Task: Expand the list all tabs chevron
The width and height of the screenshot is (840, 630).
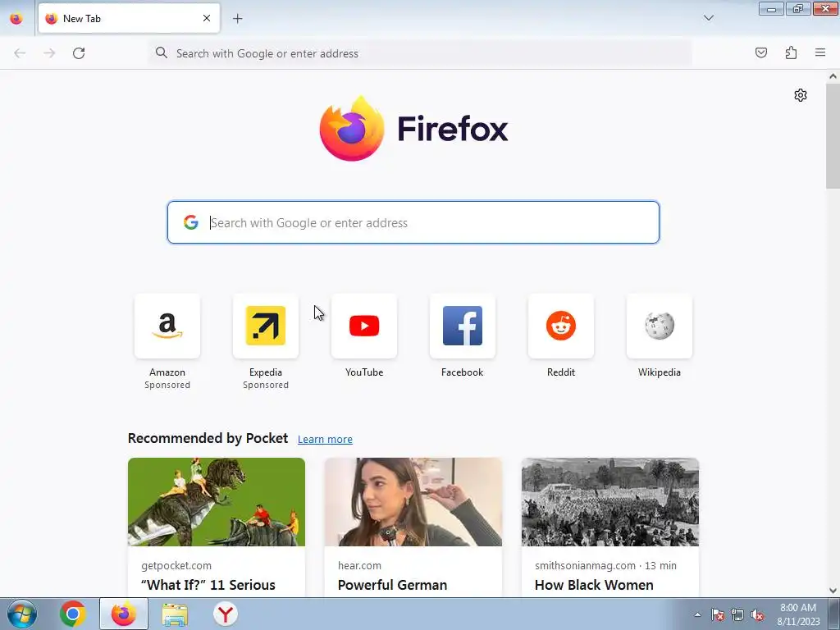Action: pyautogui.click(x=708, y=18)
